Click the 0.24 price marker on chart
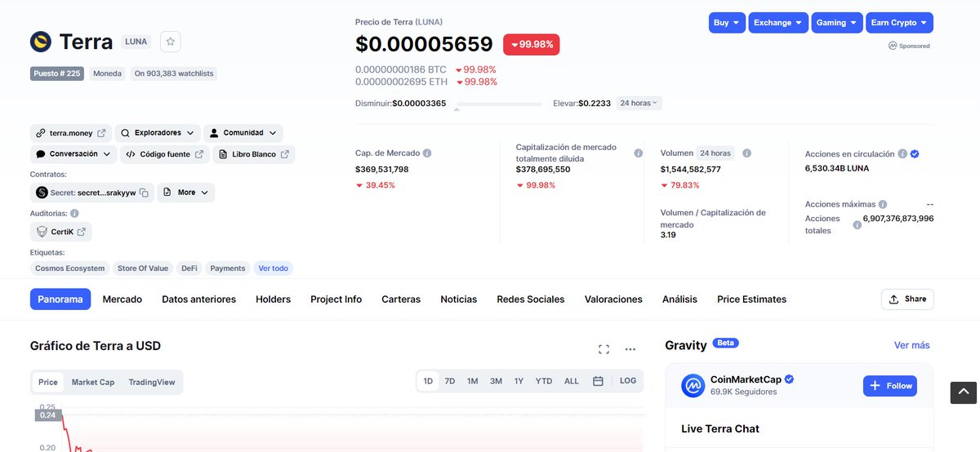This screenshot has width=980, height=452. [x=47, y=415]
